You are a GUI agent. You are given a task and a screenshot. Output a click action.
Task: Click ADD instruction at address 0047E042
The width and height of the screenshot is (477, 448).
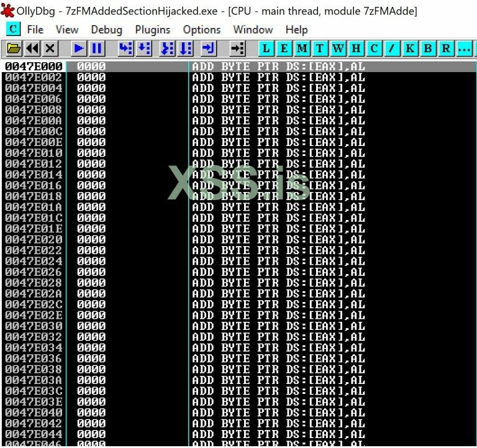(278, 423)
